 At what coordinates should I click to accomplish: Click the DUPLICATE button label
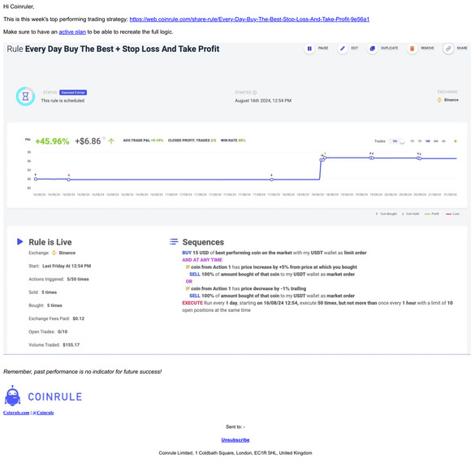point(389,48)
